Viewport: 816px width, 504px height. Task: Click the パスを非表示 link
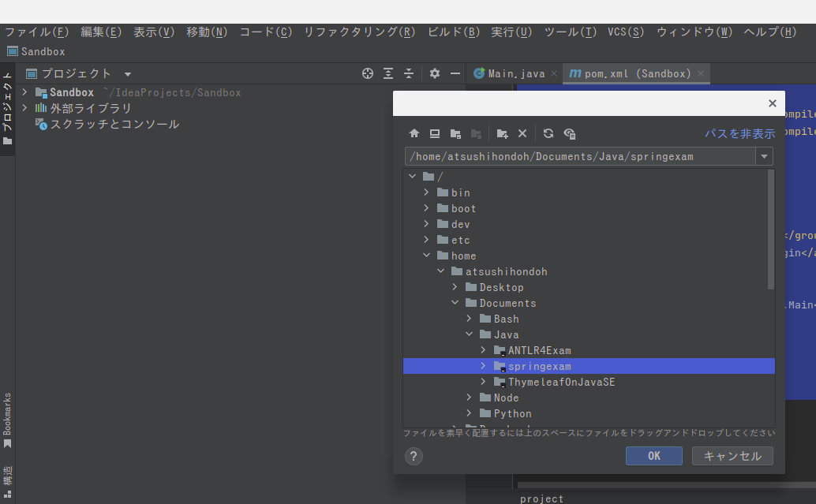pos(741,133)
